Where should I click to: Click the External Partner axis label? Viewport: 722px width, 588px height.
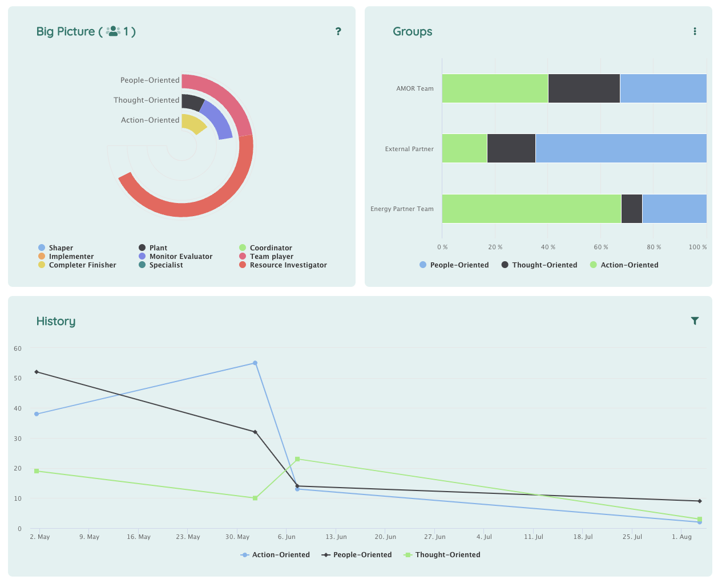(x=409, y=149)
